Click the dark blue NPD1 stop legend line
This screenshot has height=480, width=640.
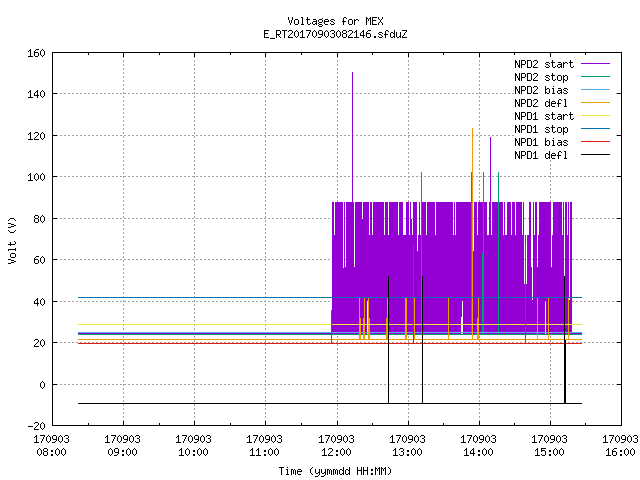(x=595, y=129)
